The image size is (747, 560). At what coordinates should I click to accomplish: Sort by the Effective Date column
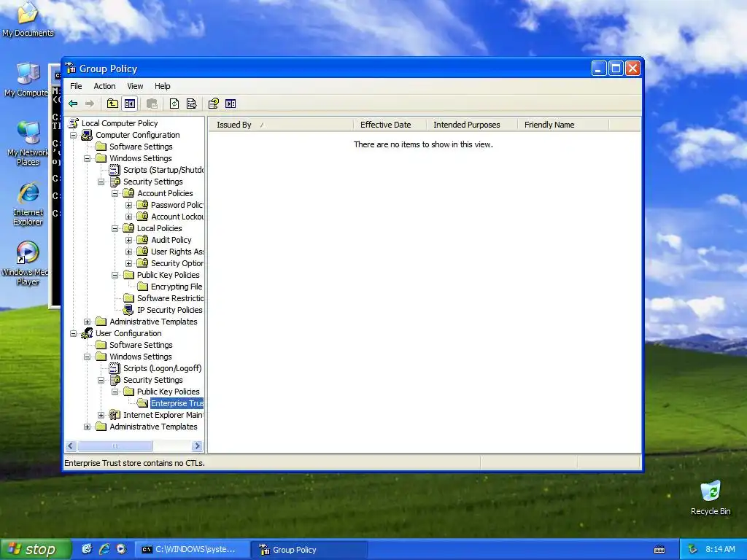pos(390,125)
